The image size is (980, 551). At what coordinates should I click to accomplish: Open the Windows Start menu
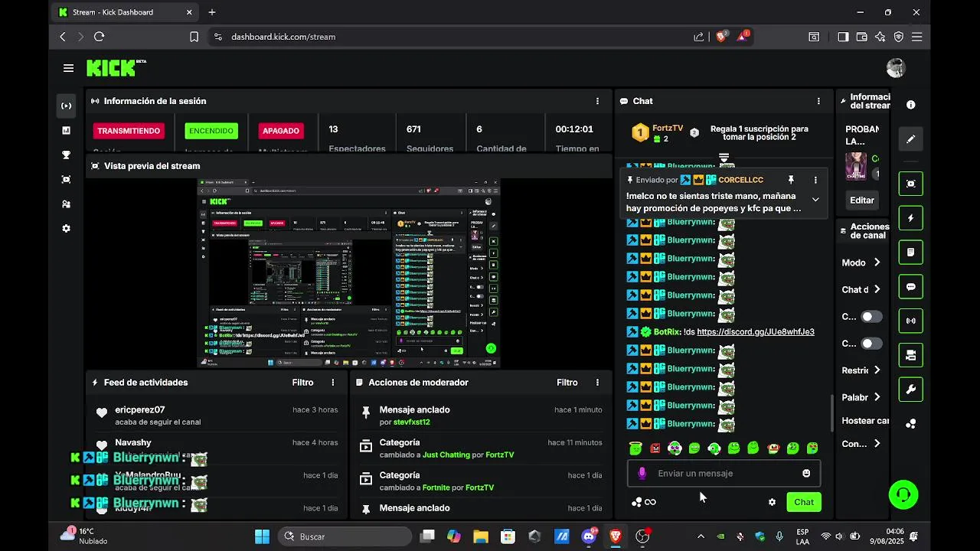tap(262, 536)
